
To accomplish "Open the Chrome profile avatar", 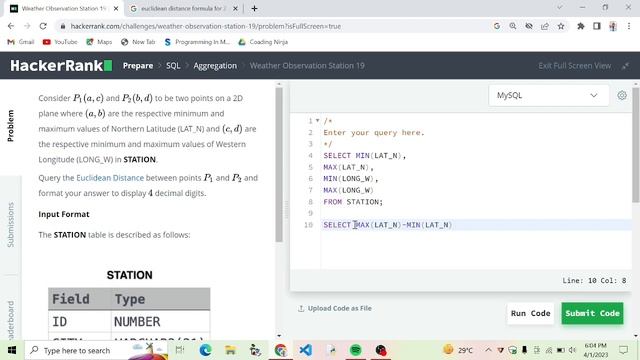I will (613, 26).
